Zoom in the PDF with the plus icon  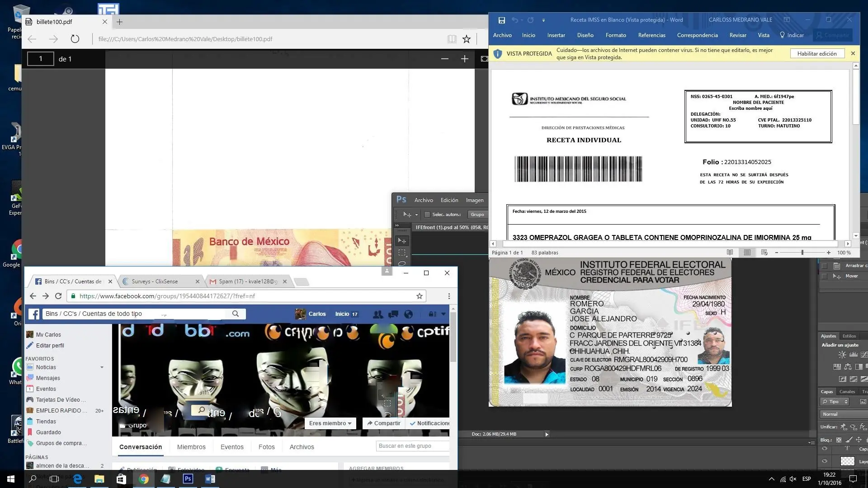[464, 59]
